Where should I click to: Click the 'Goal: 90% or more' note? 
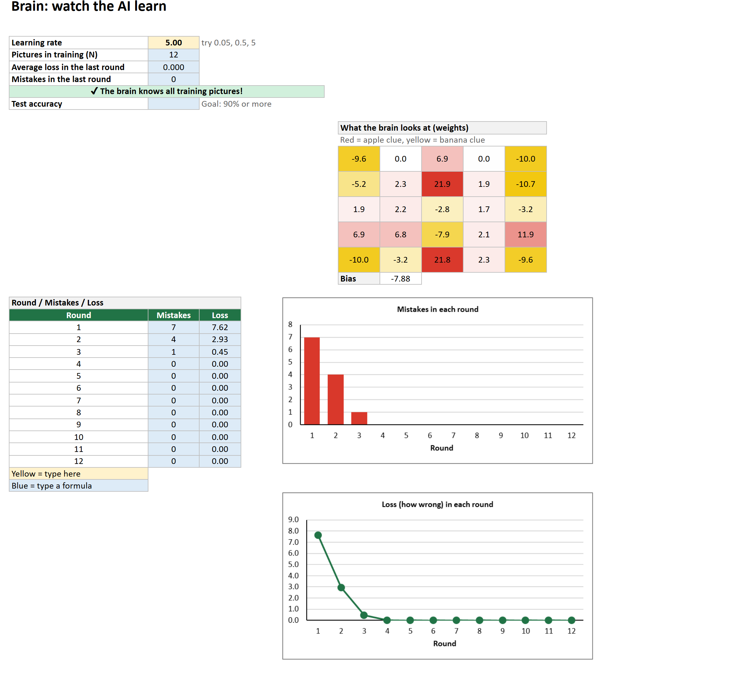[x=236, y=104]
